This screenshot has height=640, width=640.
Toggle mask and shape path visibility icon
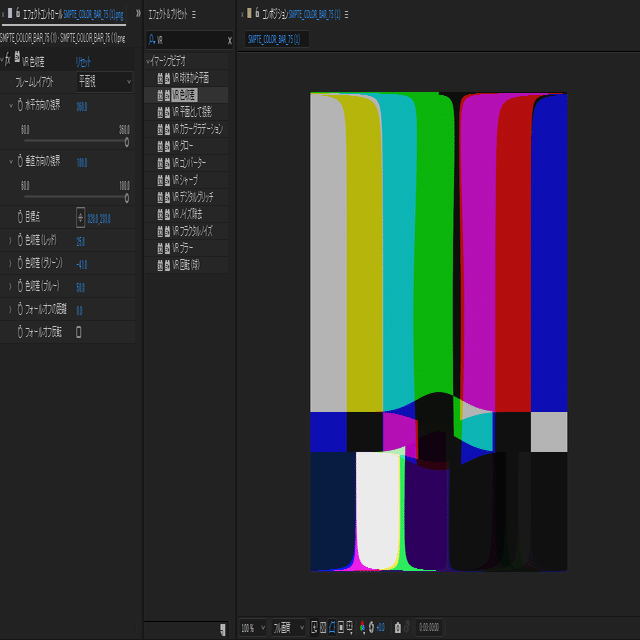tap(332, 627)
